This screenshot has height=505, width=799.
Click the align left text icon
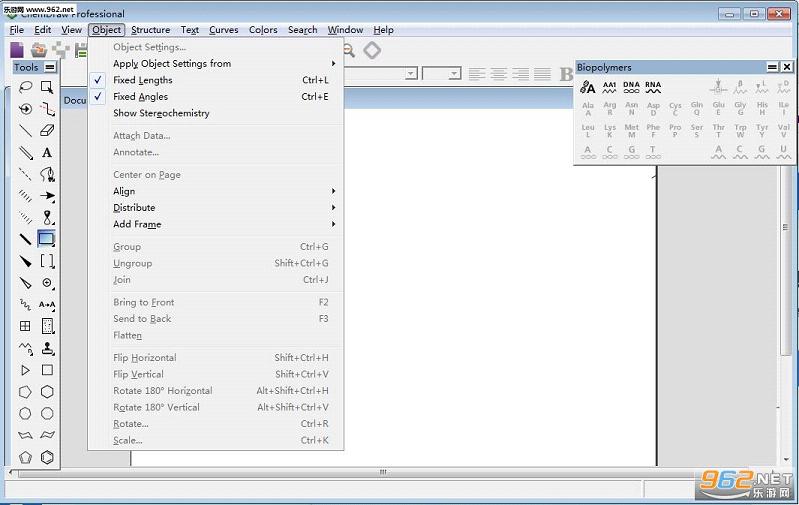476,74
